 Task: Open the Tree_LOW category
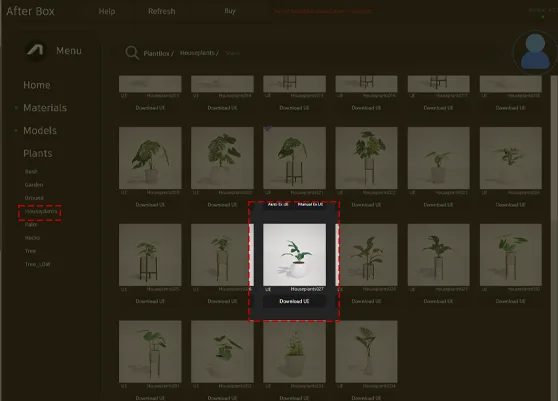[x=37, y=264]
